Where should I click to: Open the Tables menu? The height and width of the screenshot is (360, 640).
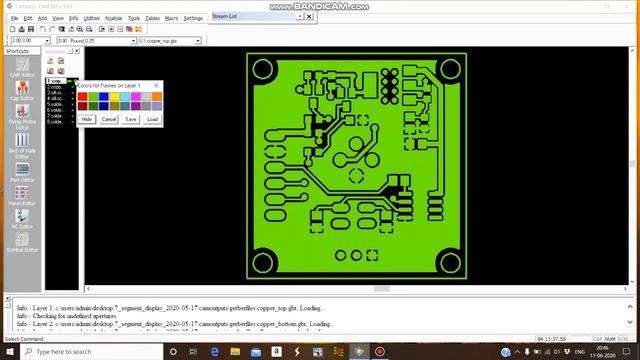point(152,18)
